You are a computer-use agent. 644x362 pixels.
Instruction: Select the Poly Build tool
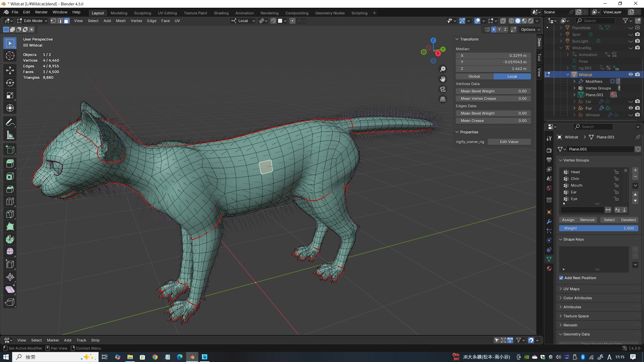coord(10,227)
